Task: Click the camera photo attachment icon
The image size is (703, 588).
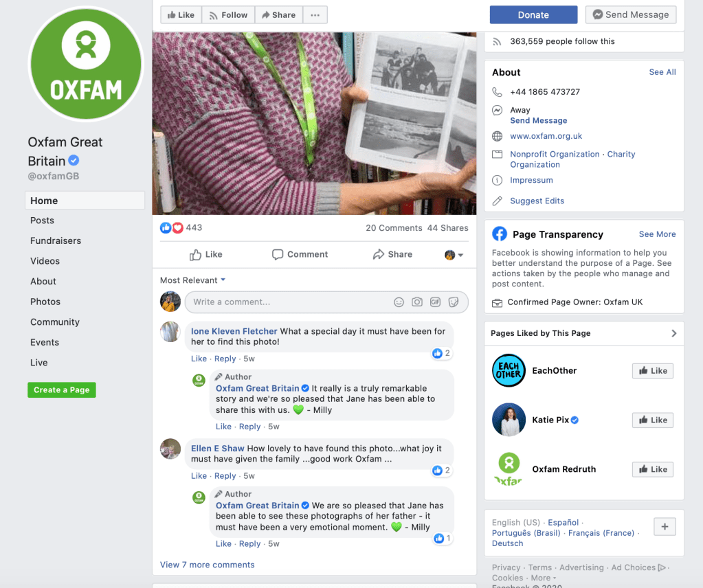Action: (x=417, y=302)
